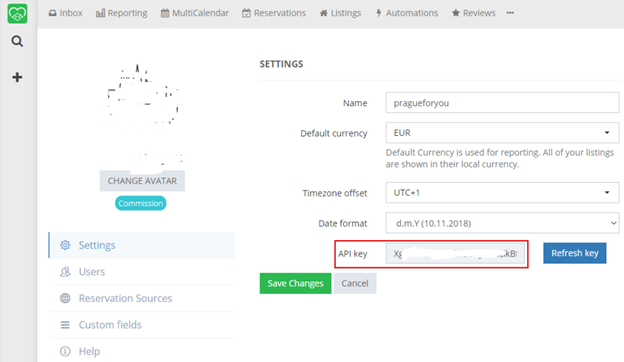This screenshot has height=362, width=624.
Task: Click the Name input field
Action: click(x=502, y=103)
